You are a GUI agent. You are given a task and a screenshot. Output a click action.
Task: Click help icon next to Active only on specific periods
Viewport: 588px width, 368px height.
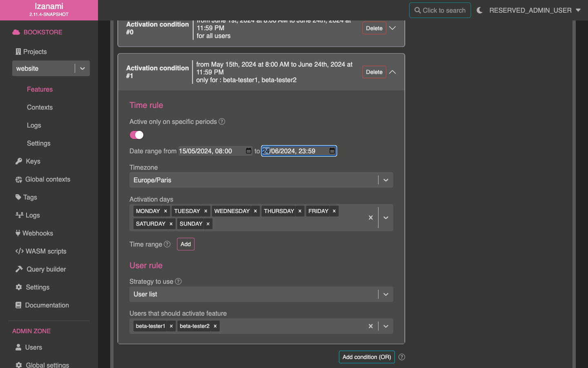[x=222, y=121]
